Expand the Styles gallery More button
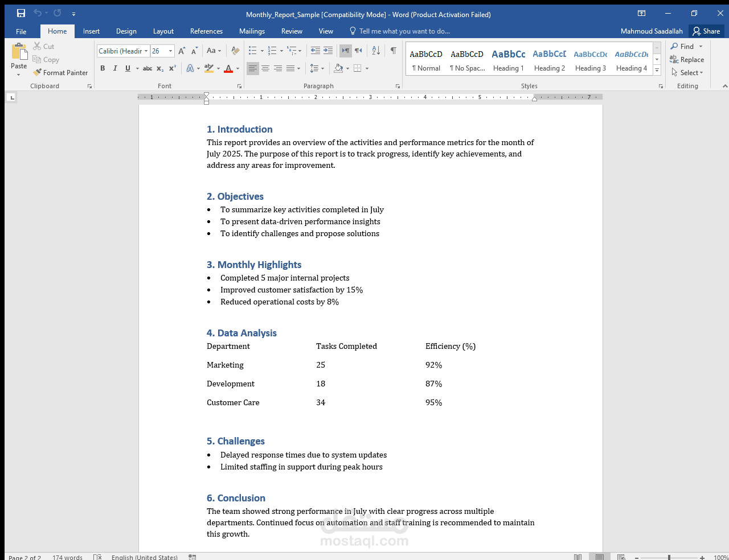Viewport: 729px width, 560px height. pos(657,70)
